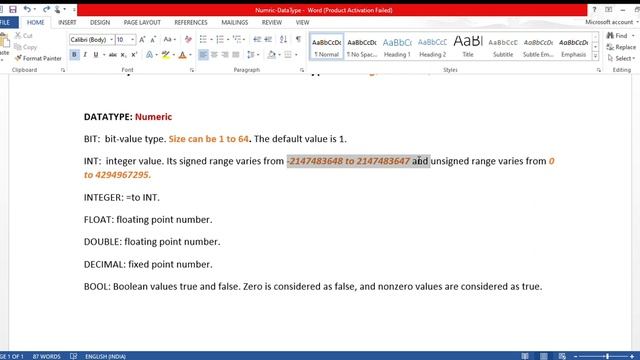Align the paragraph to the right
The image size is (640, 360).
coord(225,55)
